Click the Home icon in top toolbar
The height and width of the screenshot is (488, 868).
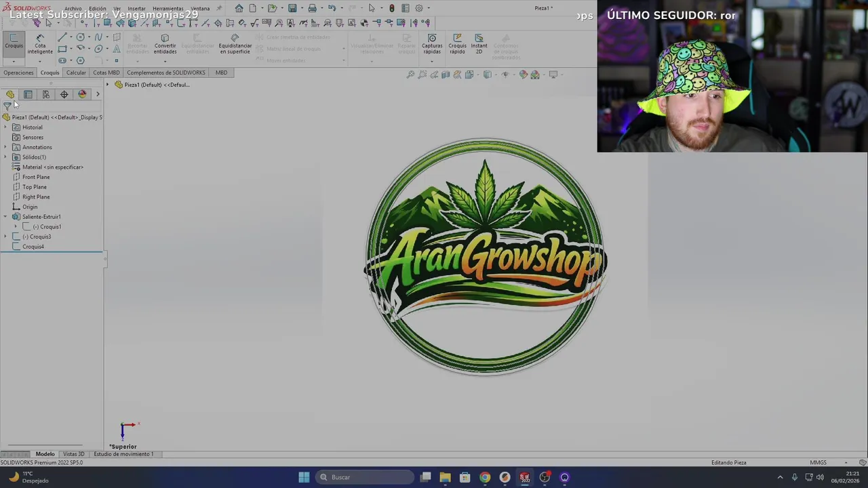(239, 8)
